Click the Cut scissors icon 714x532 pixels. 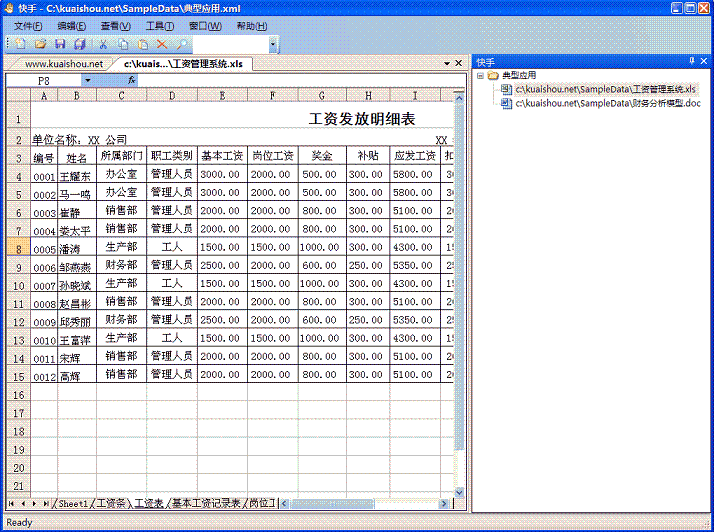(102, 44)
